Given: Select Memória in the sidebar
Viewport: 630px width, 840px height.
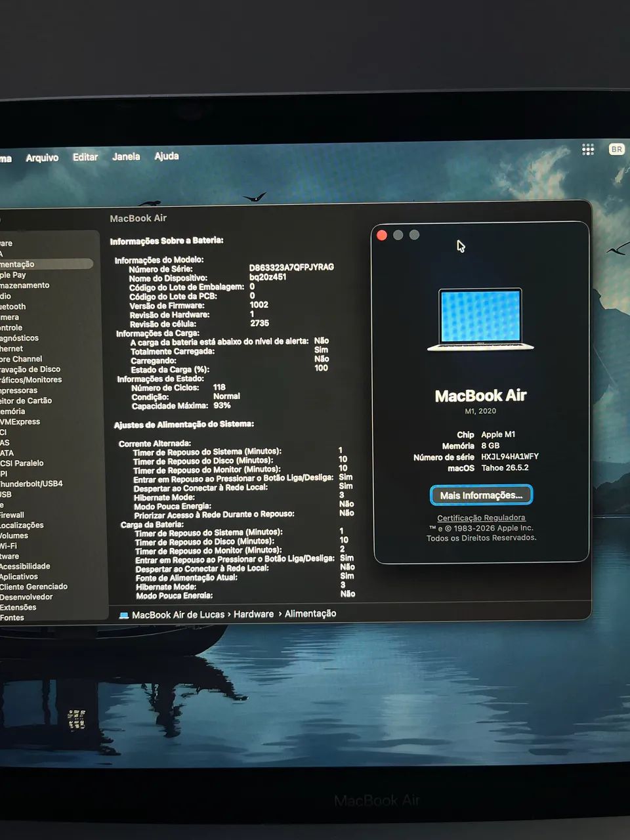Looking at the screenshot, I should tap(12, 411).
